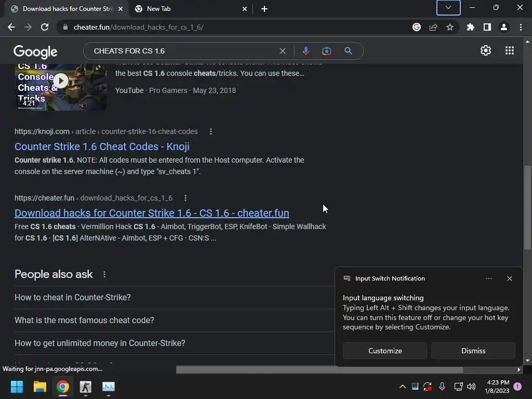This screenshot has width=532, height=399.
Task: Toggle Chrome side panel icon
Action: tap(487, 27)
